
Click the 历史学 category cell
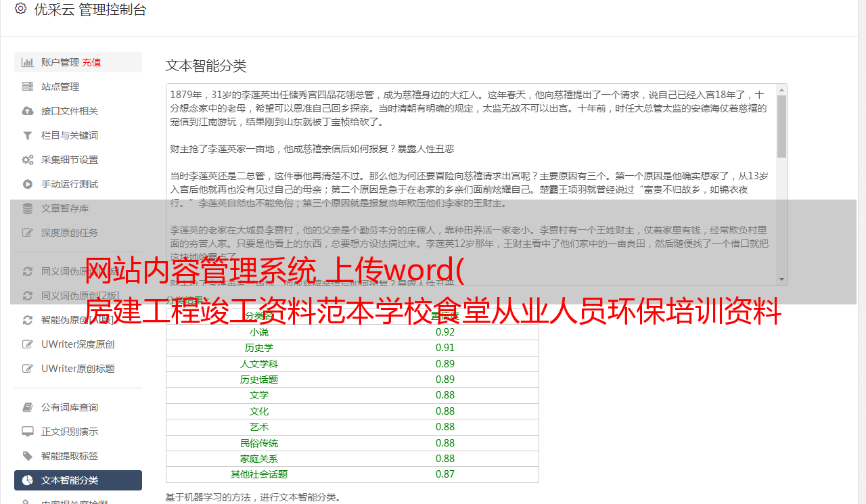pos(259,348)
